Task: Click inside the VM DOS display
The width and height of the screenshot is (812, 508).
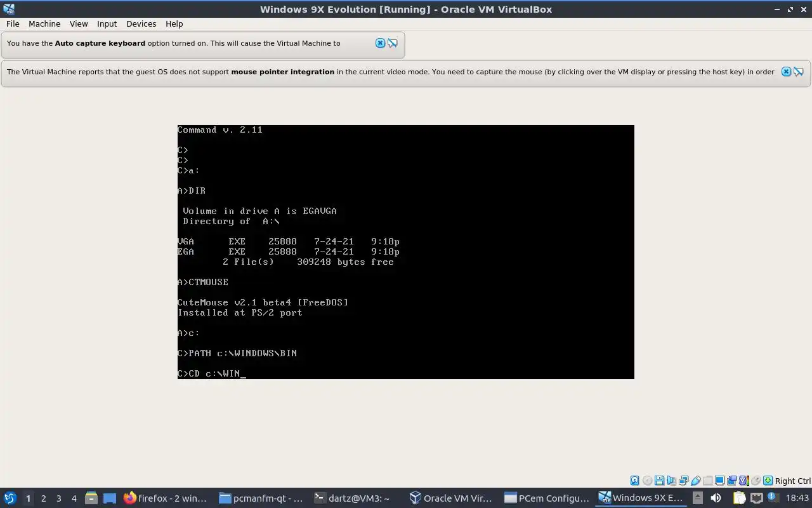Action: click(x=406, y=252)
